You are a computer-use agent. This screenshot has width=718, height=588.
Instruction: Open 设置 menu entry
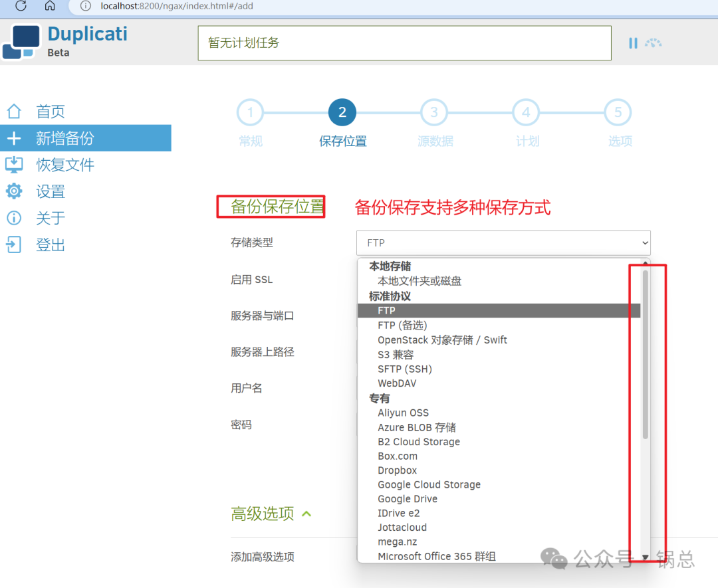(x=51, y=191)
